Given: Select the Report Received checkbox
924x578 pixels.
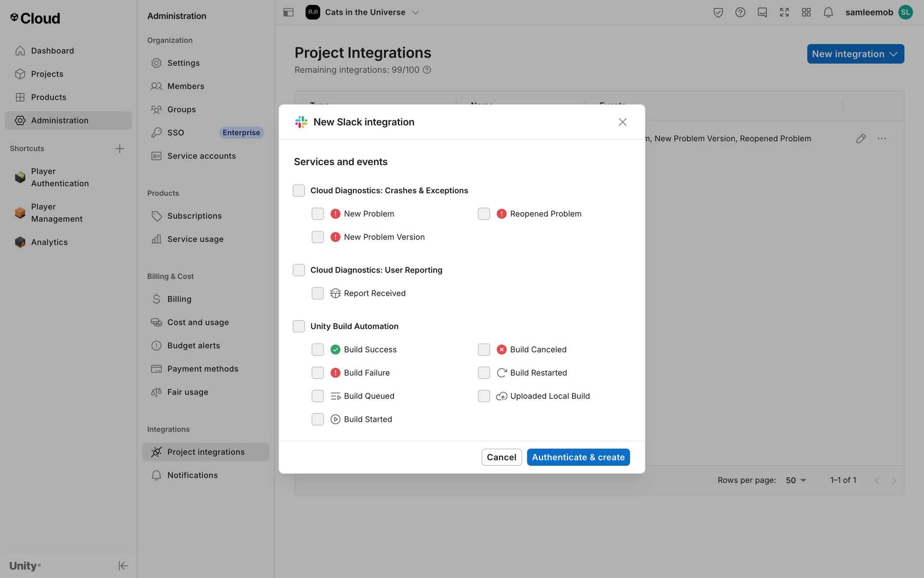Looking at the screenshot, I should 318,293.
